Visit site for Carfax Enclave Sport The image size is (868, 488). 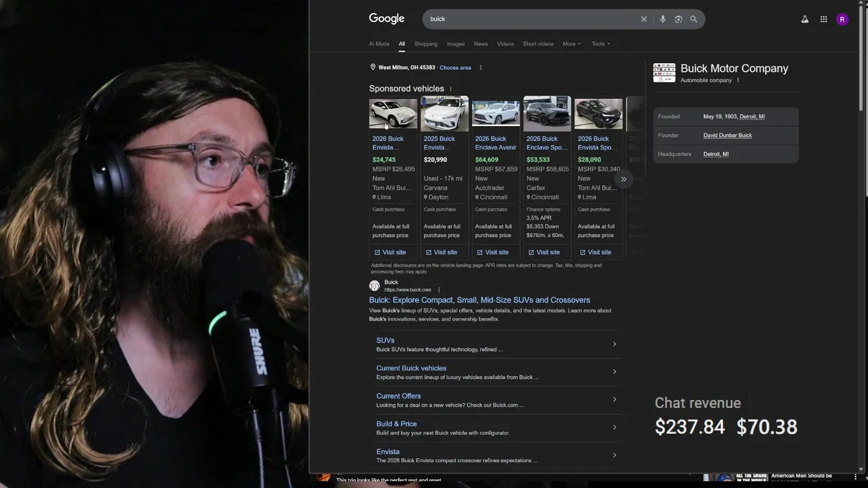544,252
